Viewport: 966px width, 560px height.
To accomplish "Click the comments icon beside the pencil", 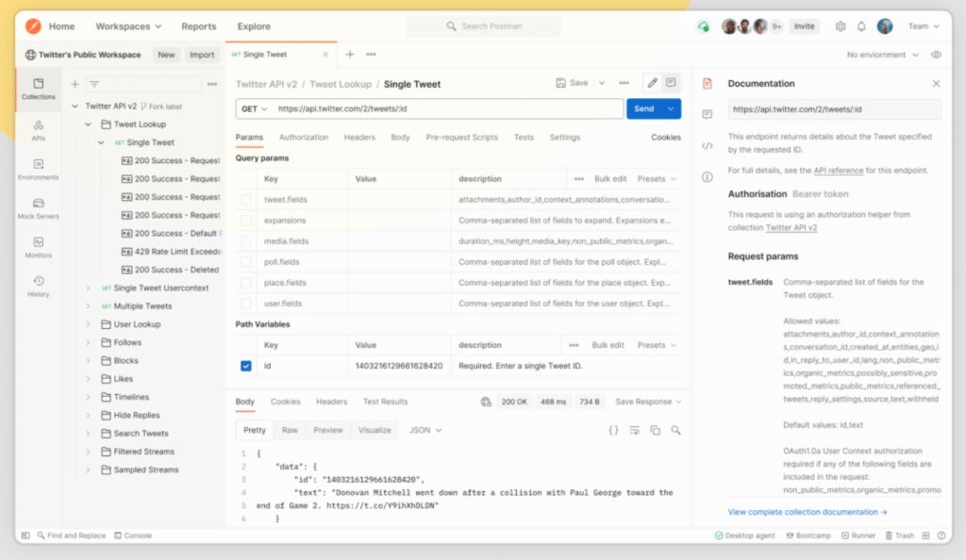I will tap(671, 82).
